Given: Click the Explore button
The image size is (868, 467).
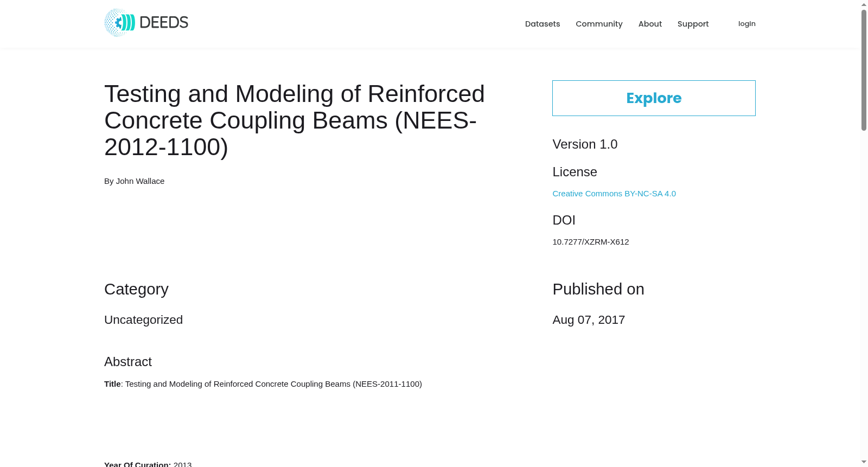Looking at the screenshot, I should click(654, 98).
